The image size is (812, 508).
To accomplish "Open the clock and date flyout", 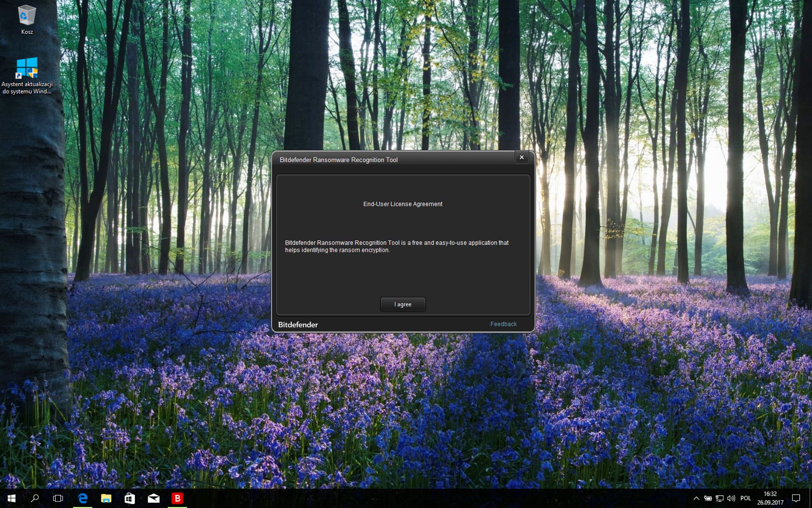I will coord(770,498).
